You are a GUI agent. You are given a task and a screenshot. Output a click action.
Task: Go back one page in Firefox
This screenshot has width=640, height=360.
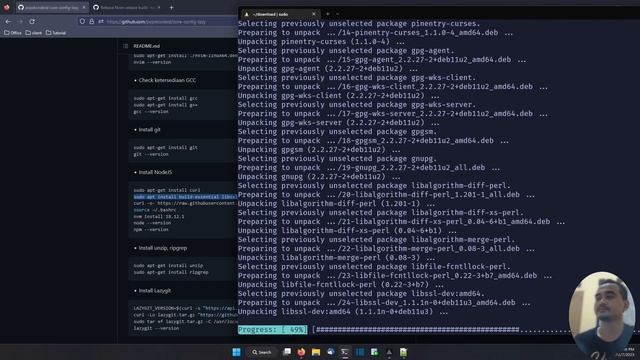click(8, 21)
